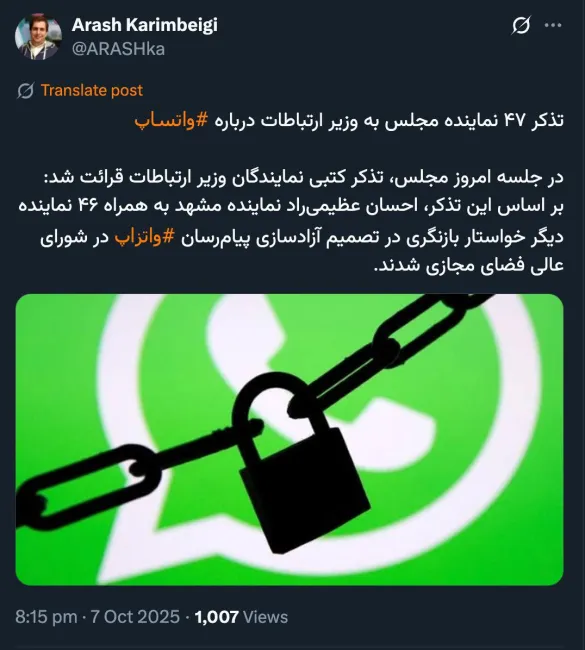Click the @ARASHka handle
Viewport: 585px width, 650px height.
(x=118, y=49)
